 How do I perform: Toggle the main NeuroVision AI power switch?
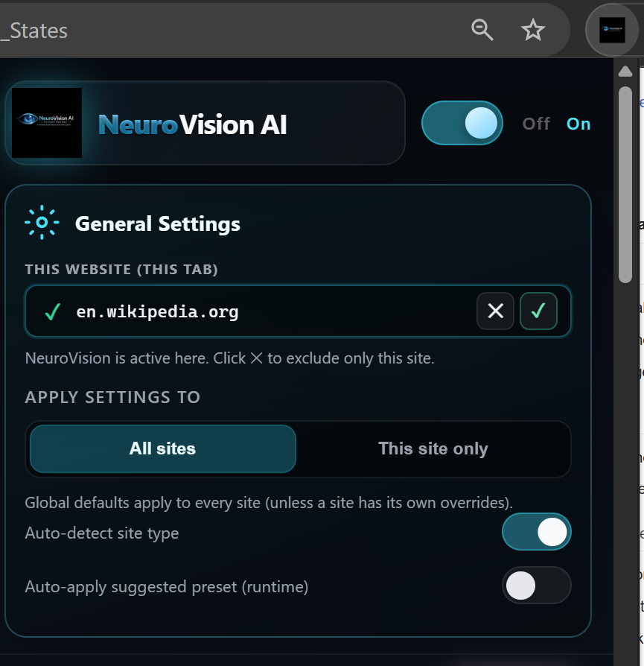462,123
